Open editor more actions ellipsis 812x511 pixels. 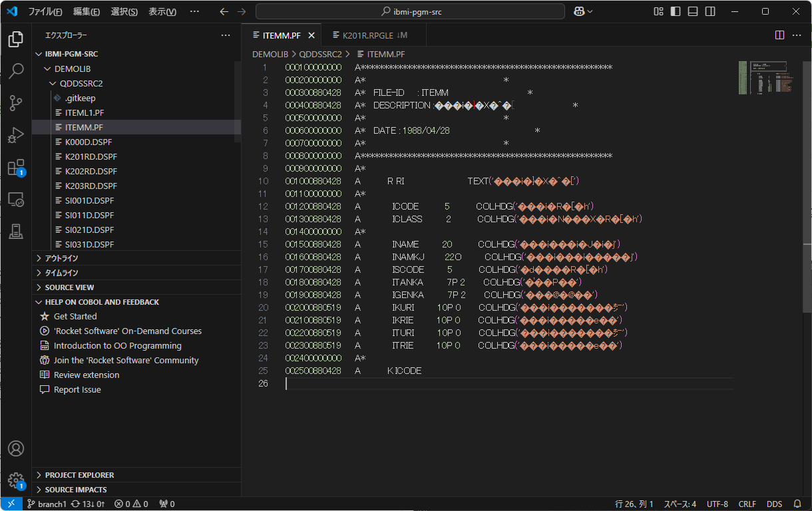tap(797, 35)
